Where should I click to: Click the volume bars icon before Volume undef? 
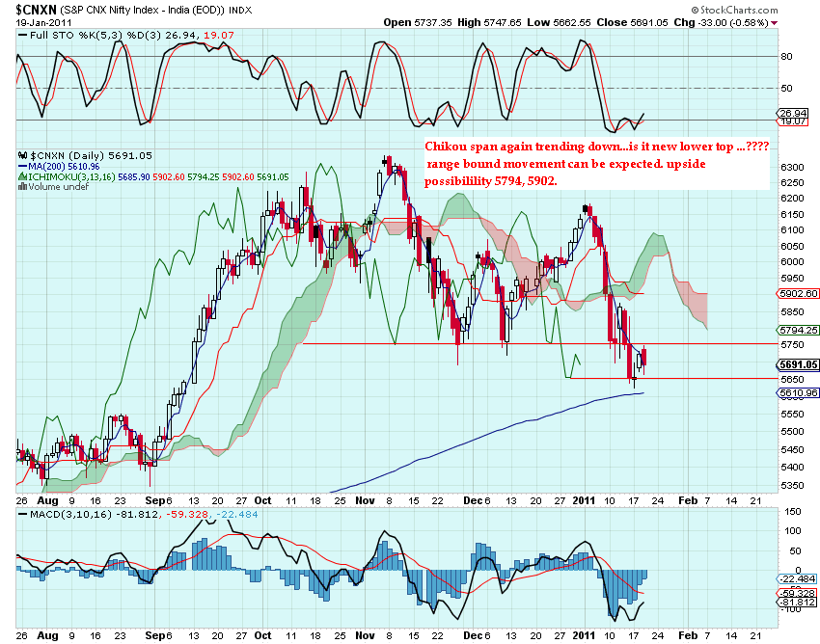(x=22, y=187)
